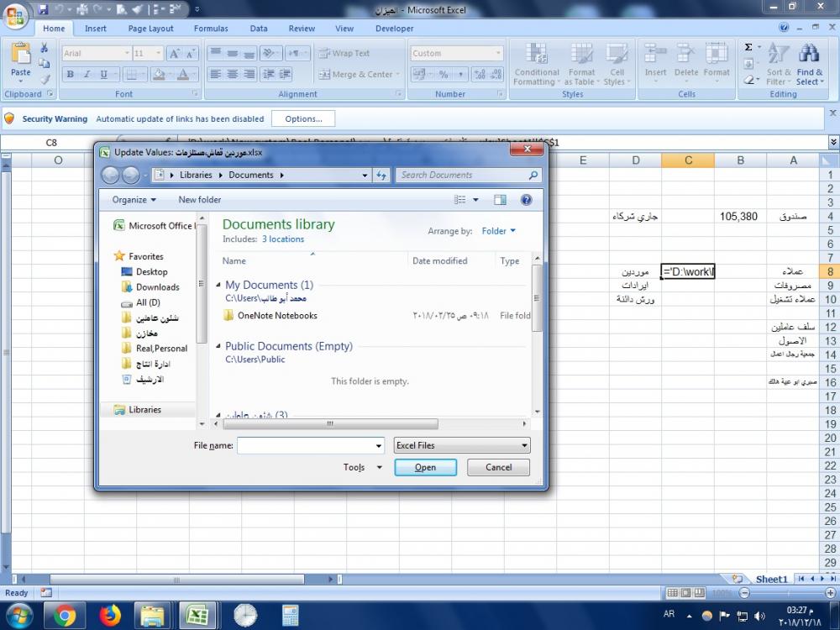Click the dialog Help question mark icon
The image size is (840, 630).
click(x=526, y=200)
